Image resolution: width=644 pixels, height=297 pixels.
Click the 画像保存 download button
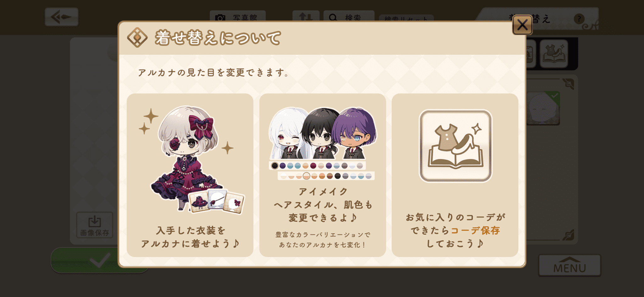point(95,225)
